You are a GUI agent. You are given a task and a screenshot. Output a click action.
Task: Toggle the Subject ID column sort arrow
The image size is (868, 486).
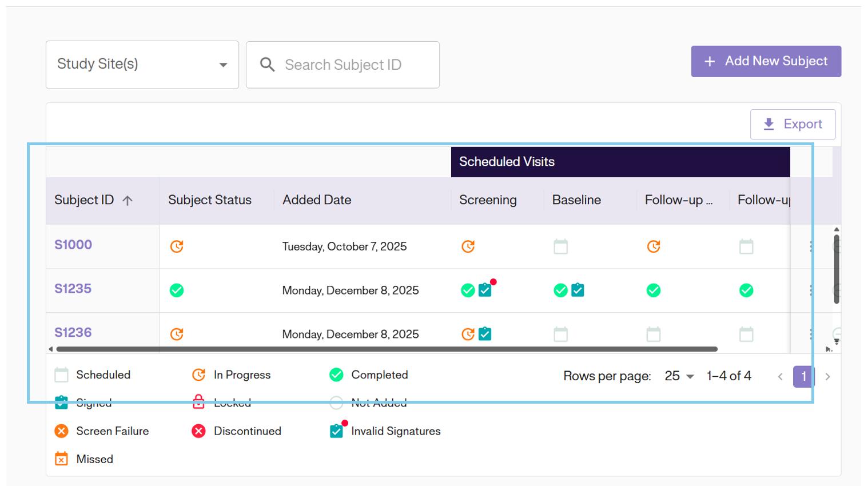point(128,200)
